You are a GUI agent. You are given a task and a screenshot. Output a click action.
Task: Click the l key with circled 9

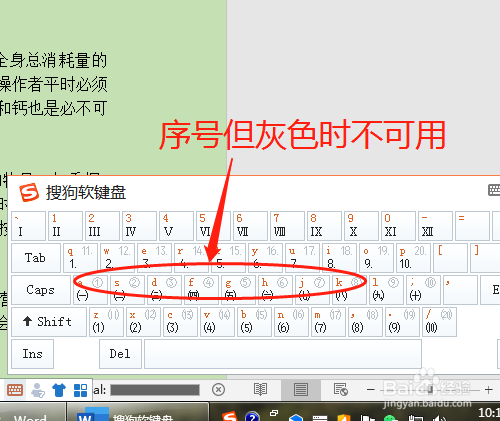tap(386, 290)
